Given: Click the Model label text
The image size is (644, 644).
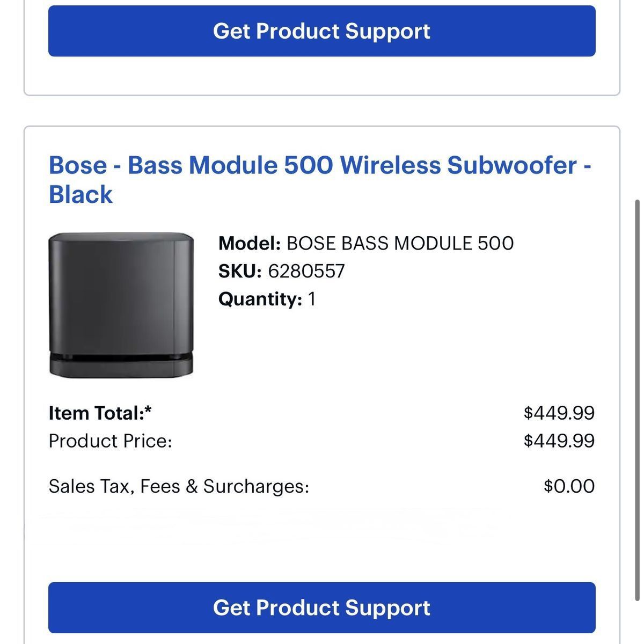Looking at the screenshot, I should pyautogui.click(x=250, y=244).
